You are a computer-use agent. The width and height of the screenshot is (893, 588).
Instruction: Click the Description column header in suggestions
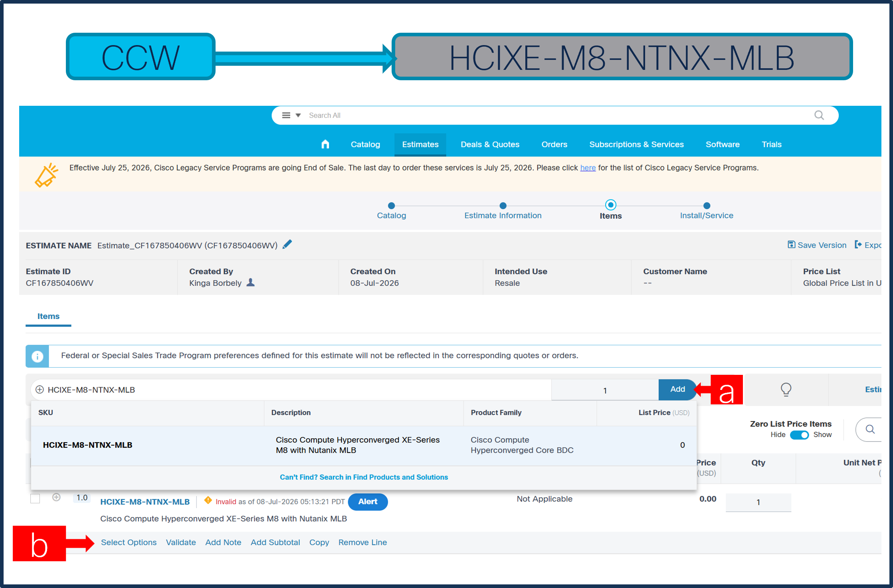point(291,413)
